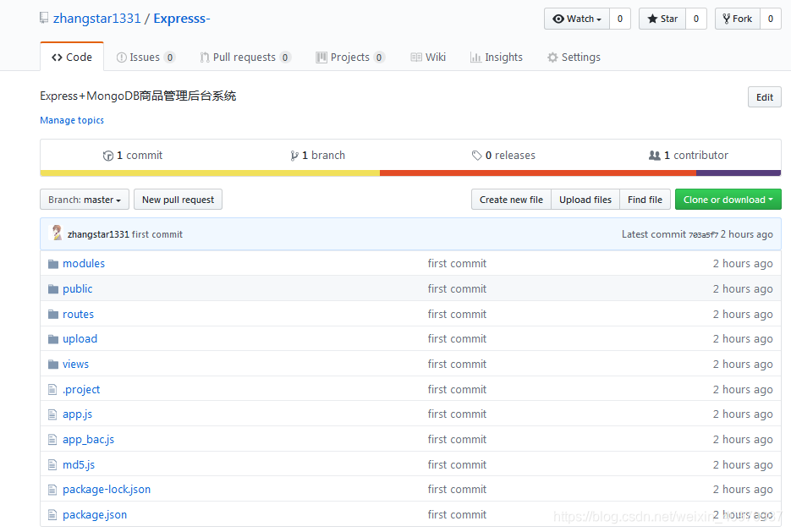Click the app_bac.js file icon

[x=52, y=440]
